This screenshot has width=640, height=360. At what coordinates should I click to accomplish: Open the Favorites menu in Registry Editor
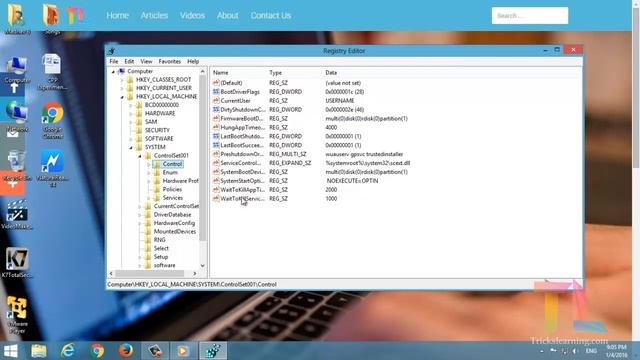click(169, 62)
